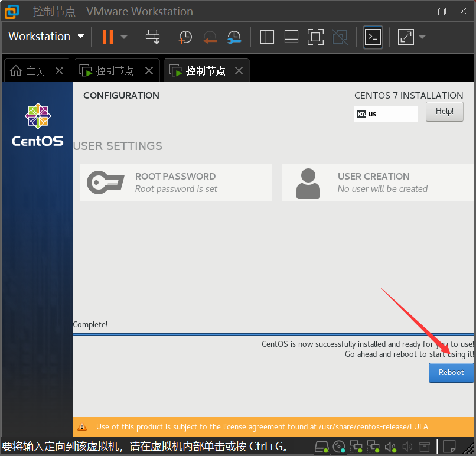
Task: Send Ctrl+Alt+Del to the virtual machine
Action: pyautogui.click(x=153, y=37)
